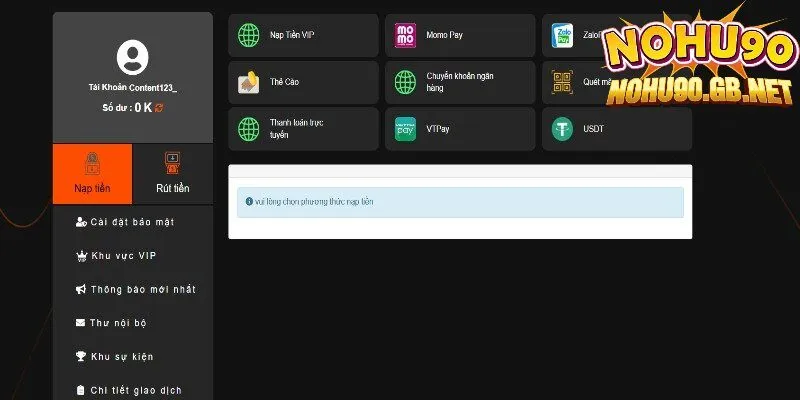Switch to the Nạp tiền tab
This screenshot has width=800, height=400.
coord(92,174)
